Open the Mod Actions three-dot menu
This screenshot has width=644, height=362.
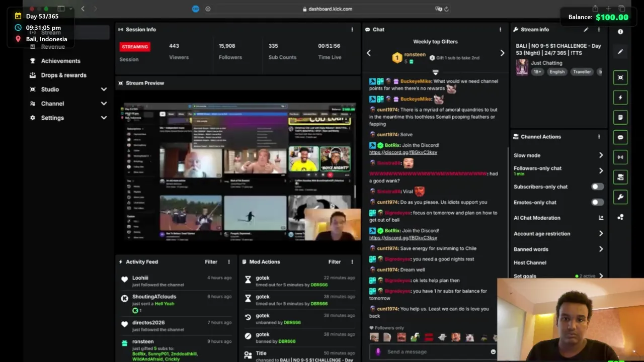tap(352, 262)
